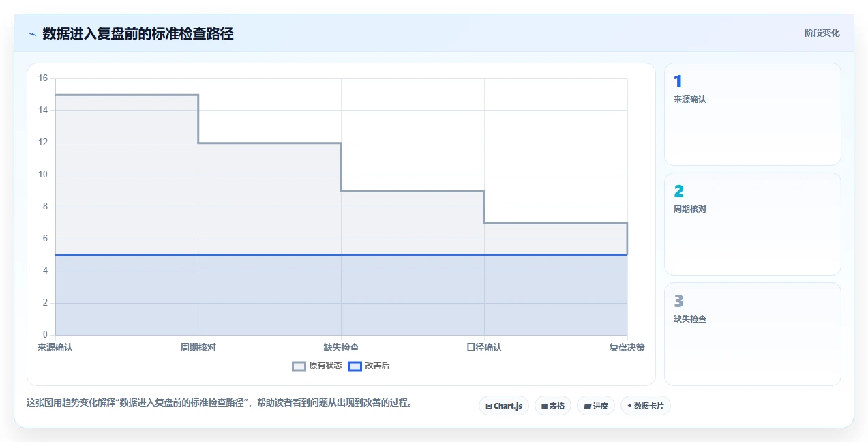
Task: Click the page title 数据进入复盘前的标准检查路径
Action: (x=138, y=33)
